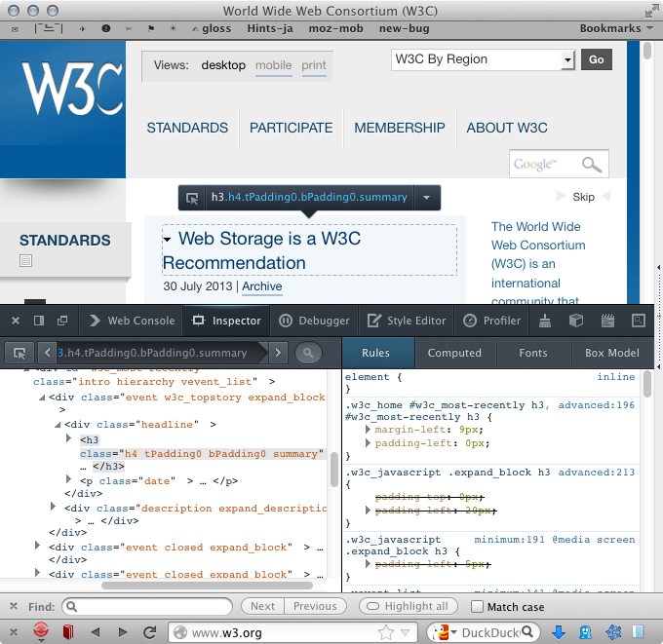The height and width of the screenshot is (644, 663).
Task: Click the element picker in the inspector toolbar
Action: coord(19,353)
